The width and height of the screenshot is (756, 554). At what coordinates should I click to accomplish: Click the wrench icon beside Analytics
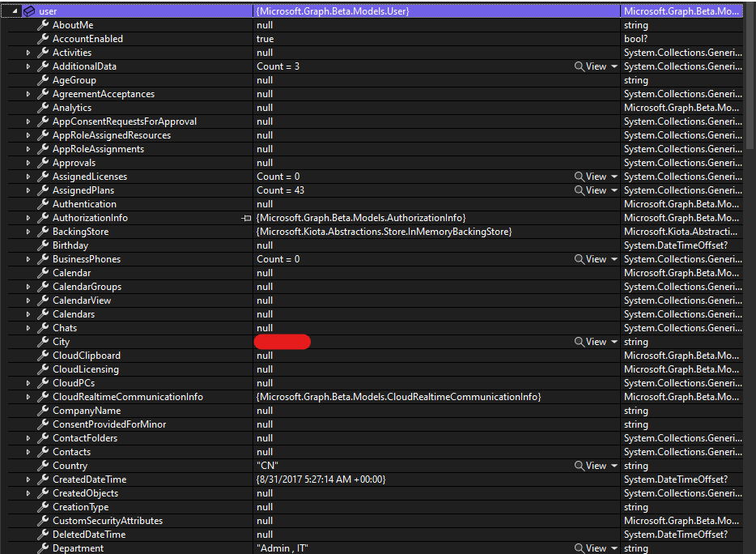[x=44, y=108]
